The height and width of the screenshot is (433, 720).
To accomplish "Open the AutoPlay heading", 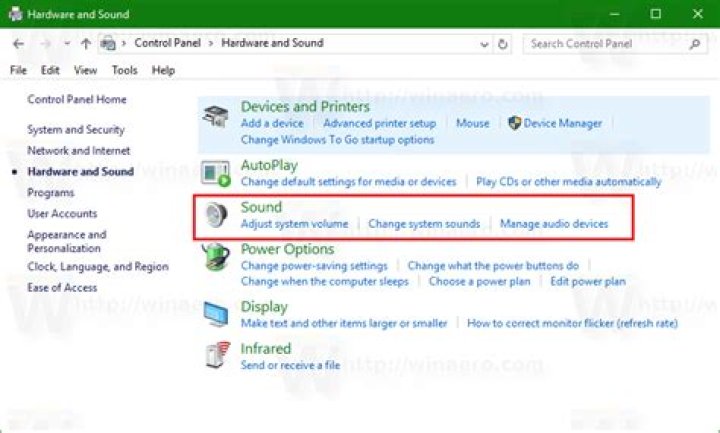I will (269, 165).
